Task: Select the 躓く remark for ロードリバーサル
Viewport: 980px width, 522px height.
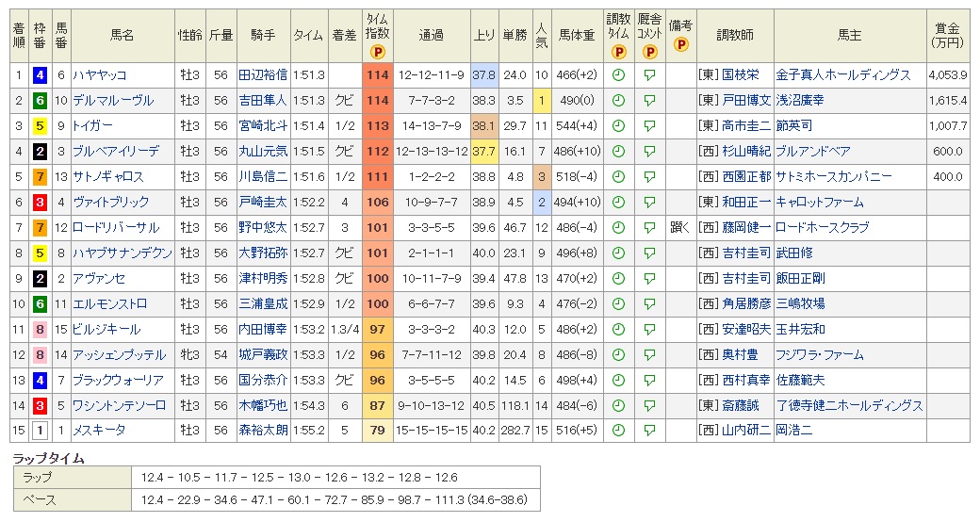Action: (680, 228)
